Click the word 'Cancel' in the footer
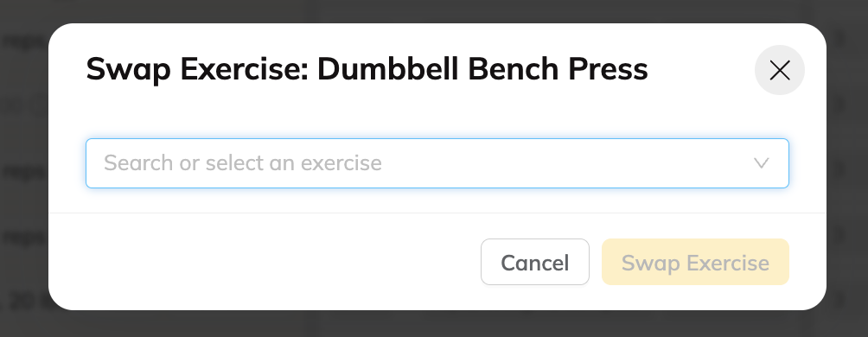Image resolution: width=868 pixels, height=337 pixels. [x=535, y=263]
